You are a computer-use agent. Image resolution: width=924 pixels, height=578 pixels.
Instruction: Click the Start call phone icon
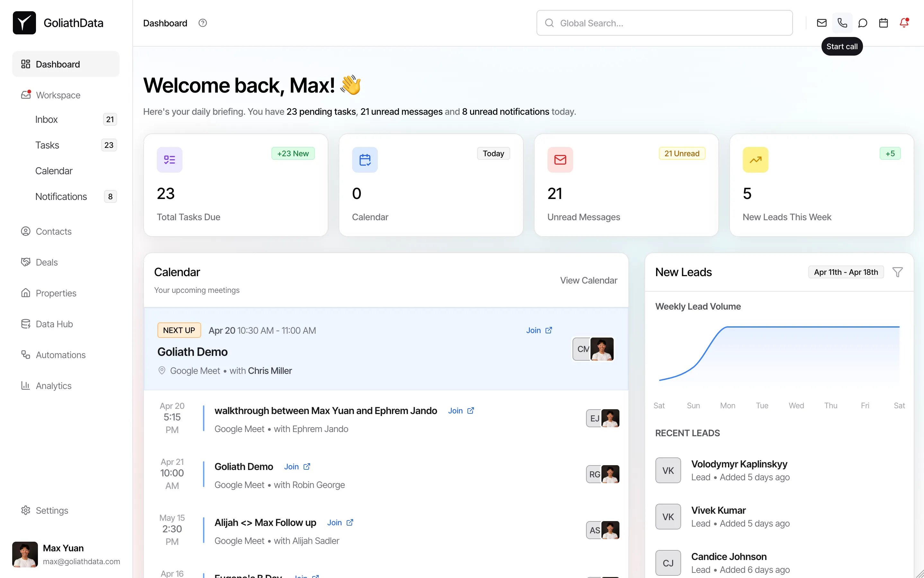tap(842, 23)
